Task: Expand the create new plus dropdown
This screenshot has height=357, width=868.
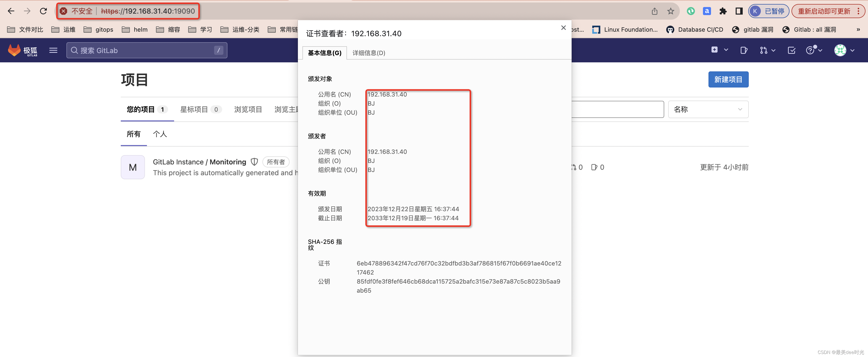Action: pos(720,50)
